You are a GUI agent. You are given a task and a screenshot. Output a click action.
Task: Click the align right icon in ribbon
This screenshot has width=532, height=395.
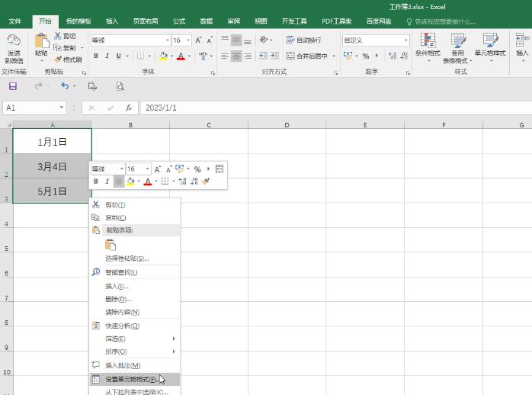point(248,56)
